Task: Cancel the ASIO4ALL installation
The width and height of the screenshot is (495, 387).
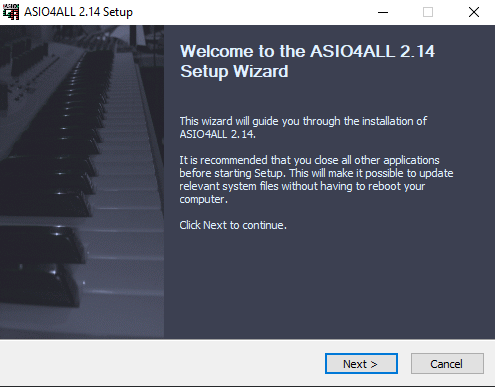Action: point(447,364)
